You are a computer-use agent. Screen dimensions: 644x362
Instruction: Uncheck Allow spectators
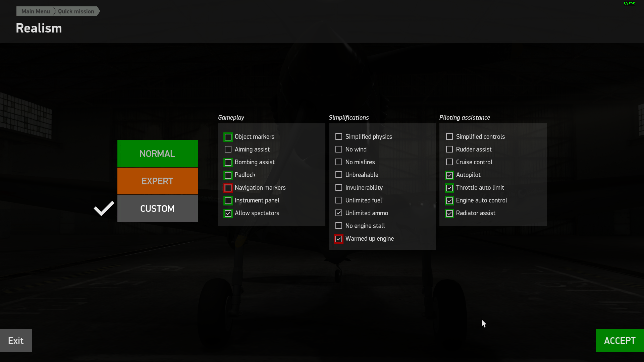click(228, 214)
